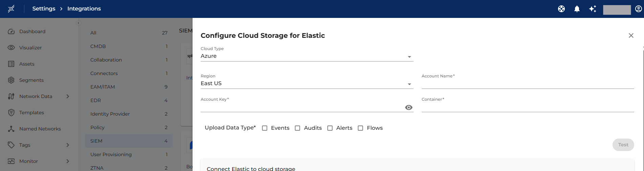
Task: Open the help lifebuoy icon
Action: pos(561,9)
